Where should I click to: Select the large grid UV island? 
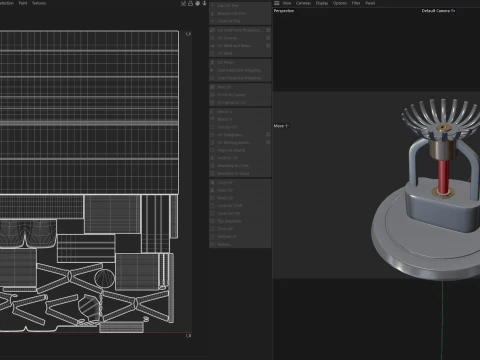click(x=89, y=112)
